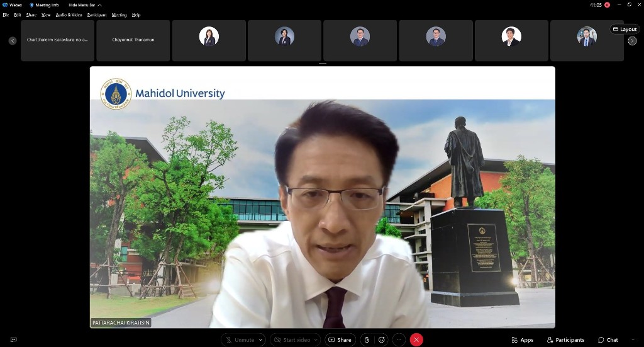Expand the audio options arrow beside Unmute

click(x=261, y=340)
